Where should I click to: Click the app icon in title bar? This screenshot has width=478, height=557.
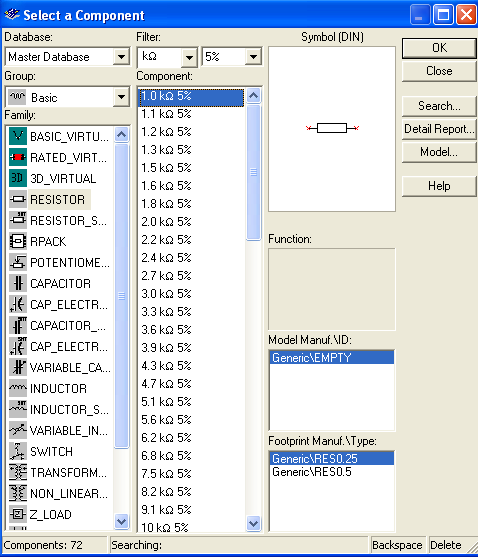click(12, 15)
